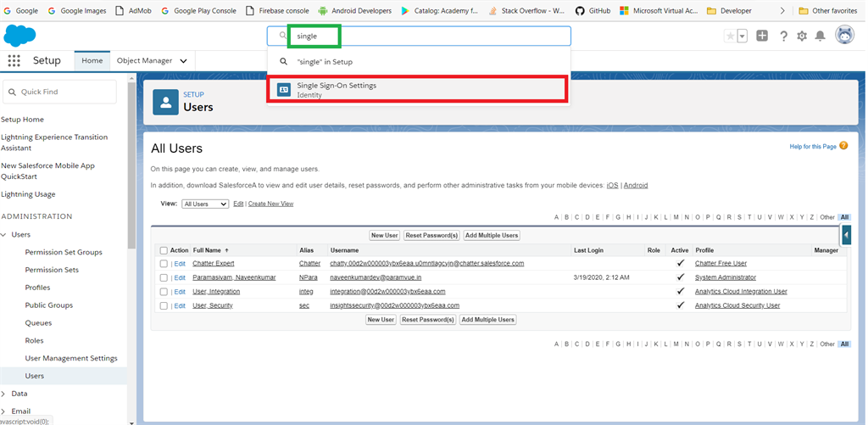Open the Google Play Console bookmark

pyautogui.click(x=198, y=10)
